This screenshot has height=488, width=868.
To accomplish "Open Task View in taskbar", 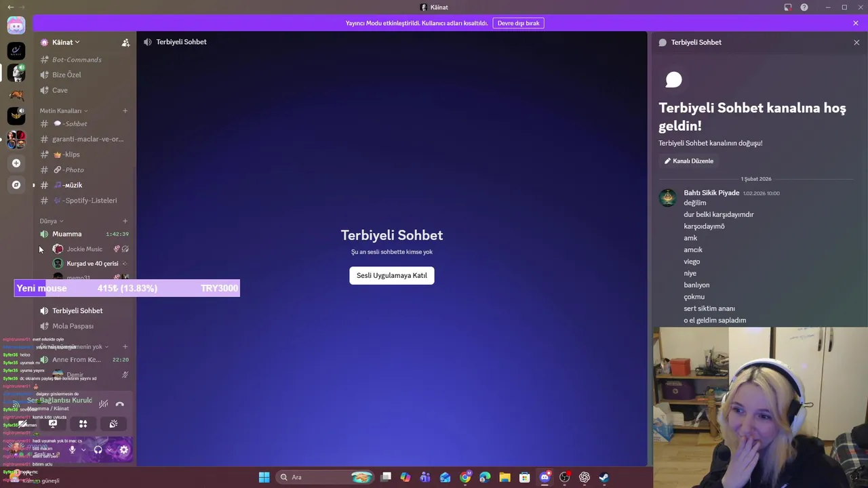I will point(386,477).
